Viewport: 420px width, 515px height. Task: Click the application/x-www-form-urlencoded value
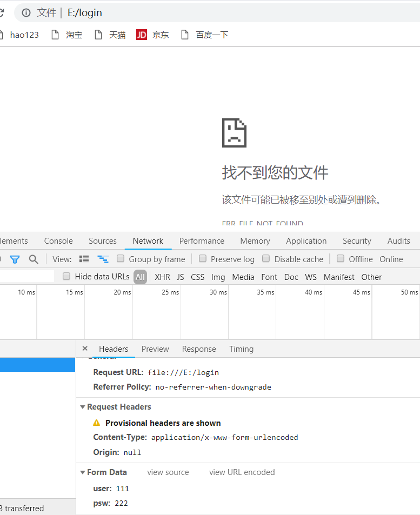pyautogui.click(x=224, y=438)
